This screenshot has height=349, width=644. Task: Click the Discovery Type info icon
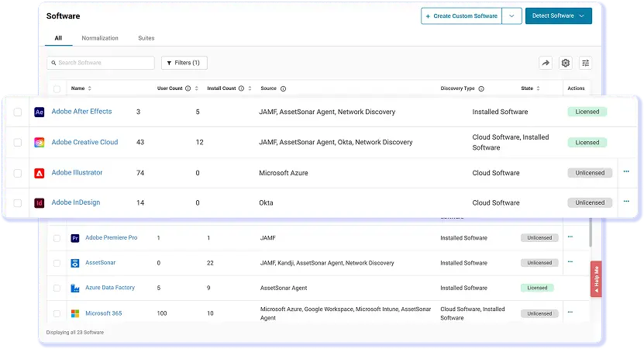pyautogui.click(x=481, y=88)
